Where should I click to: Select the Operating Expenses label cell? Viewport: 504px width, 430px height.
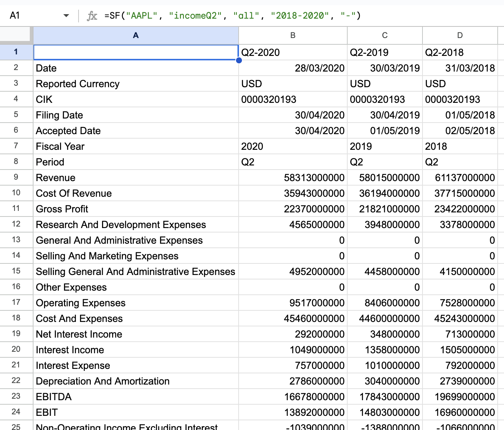(136, 303)
